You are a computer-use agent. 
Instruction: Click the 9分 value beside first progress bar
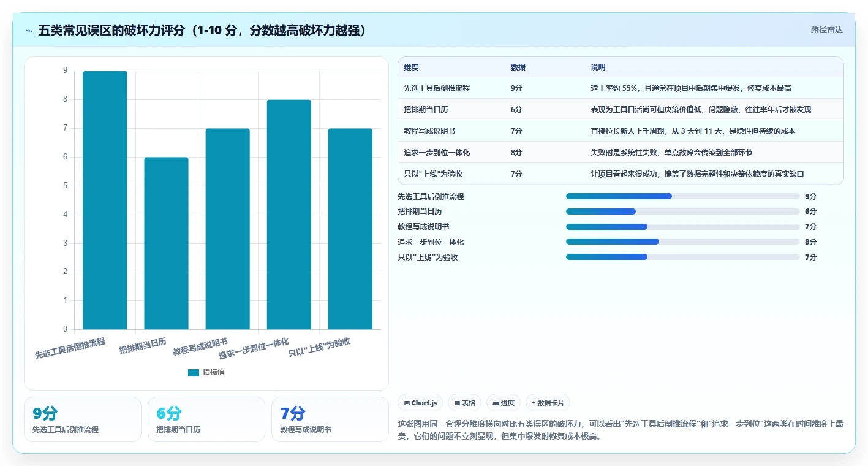(811, 196)
